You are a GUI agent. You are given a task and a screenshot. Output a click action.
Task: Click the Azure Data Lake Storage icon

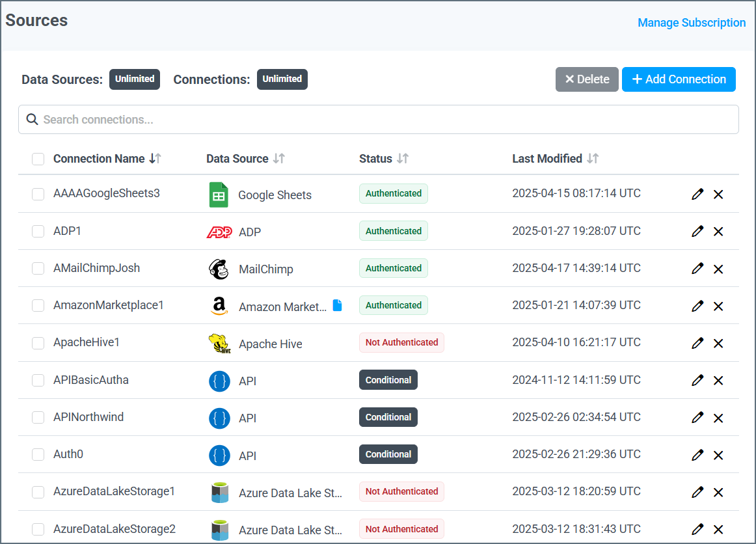click(219, 491)
